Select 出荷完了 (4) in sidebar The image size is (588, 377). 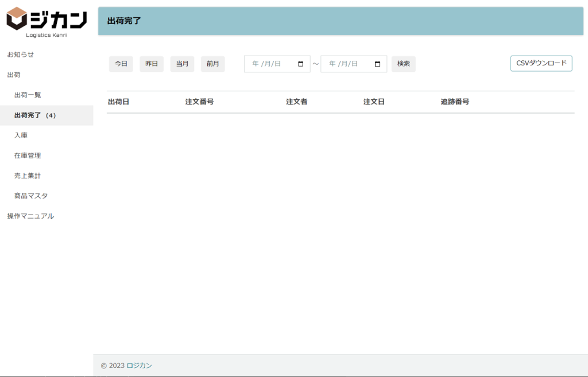[x=35, y=115]
